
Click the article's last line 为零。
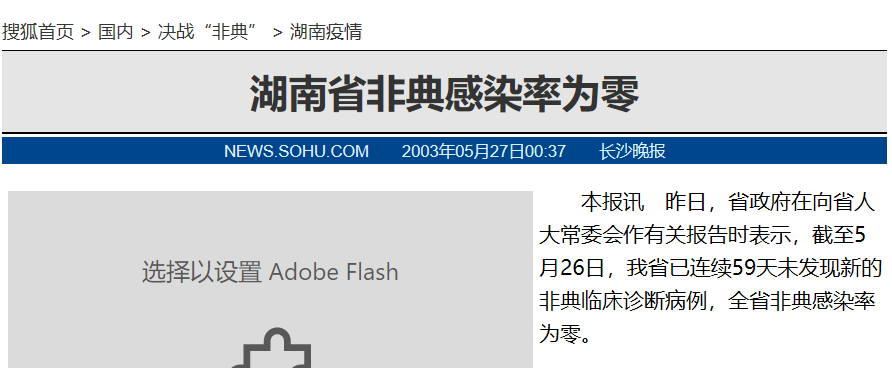click(x=571, y=334)
